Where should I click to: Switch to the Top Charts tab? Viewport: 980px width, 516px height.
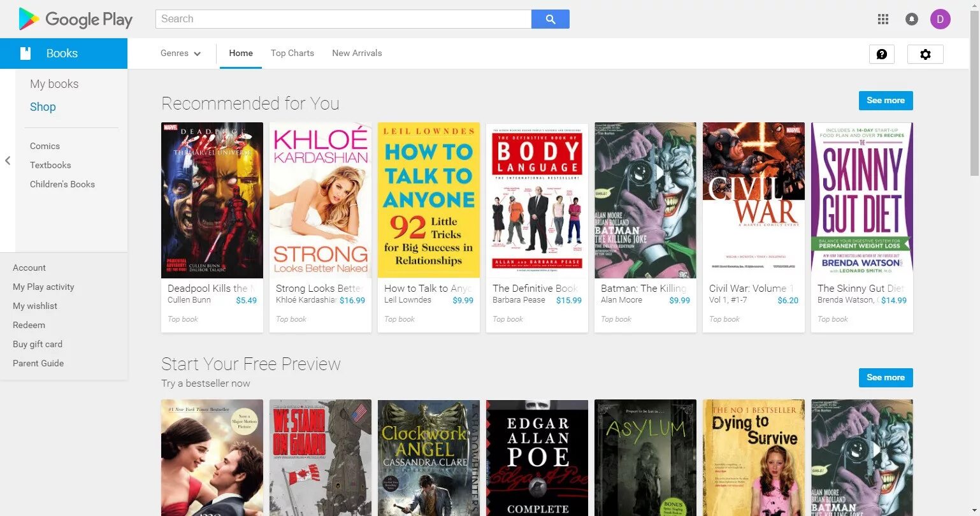click(x=292, y=54)
